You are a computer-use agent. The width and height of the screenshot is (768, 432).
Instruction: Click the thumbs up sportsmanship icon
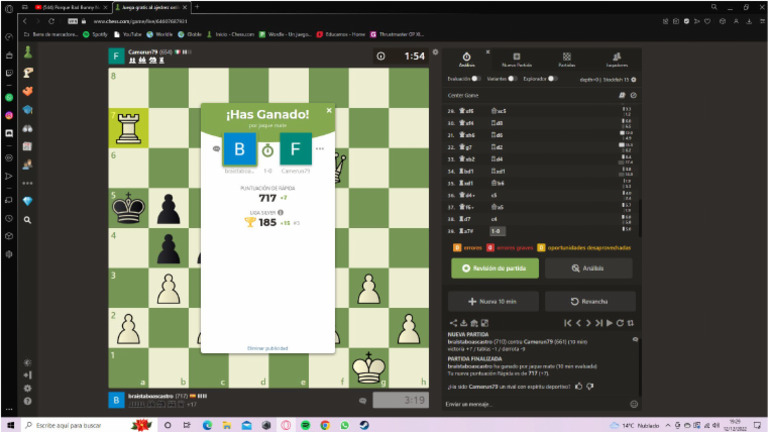580,385
